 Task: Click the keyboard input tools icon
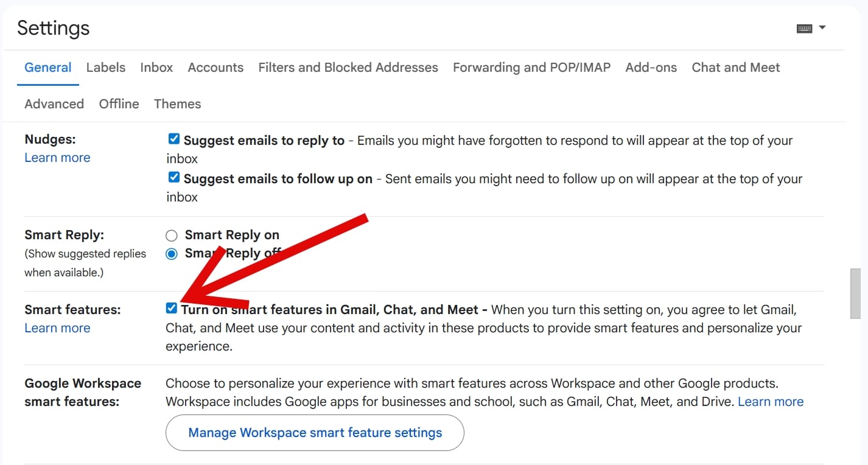tap(803, 27)
